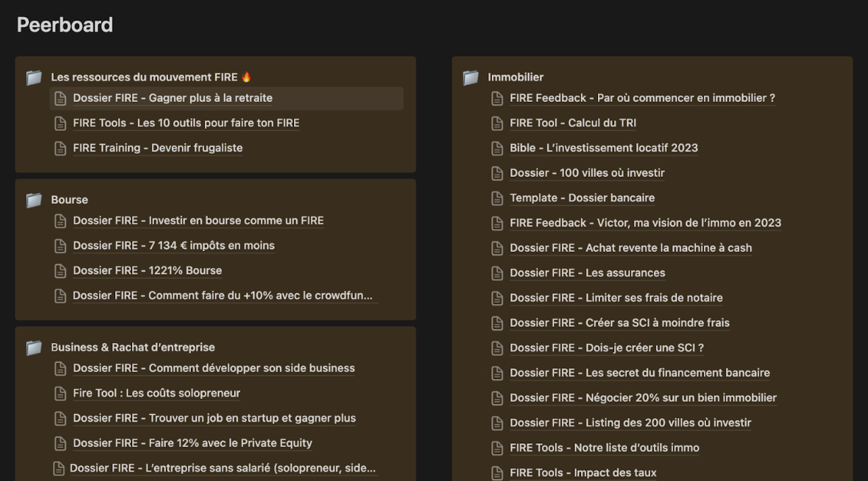868x481 pixels.
Task: Click the page icon next to Les assurances
Action: tap(498, 273)
